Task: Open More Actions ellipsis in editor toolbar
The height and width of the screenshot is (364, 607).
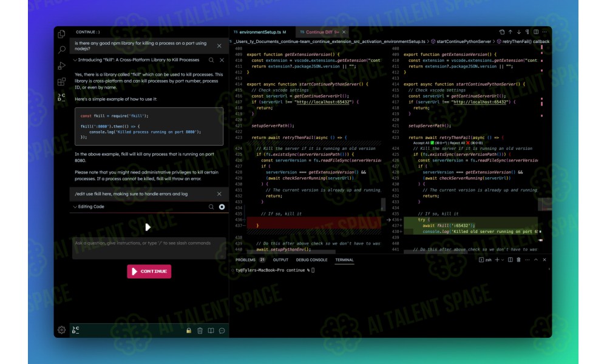Action: (544, 32)
